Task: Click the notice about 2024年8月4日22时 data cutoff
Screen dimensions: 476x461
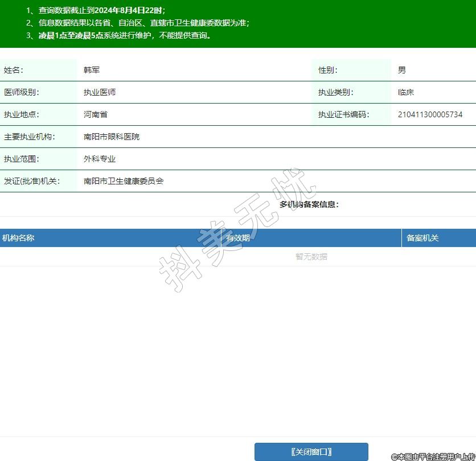Action: [96, 10]
